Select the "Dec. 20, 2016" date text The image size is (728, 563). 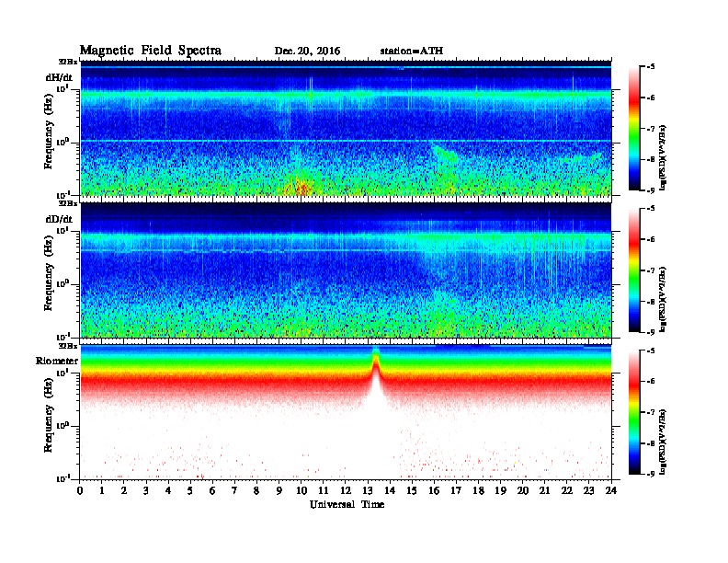(307, 52)
